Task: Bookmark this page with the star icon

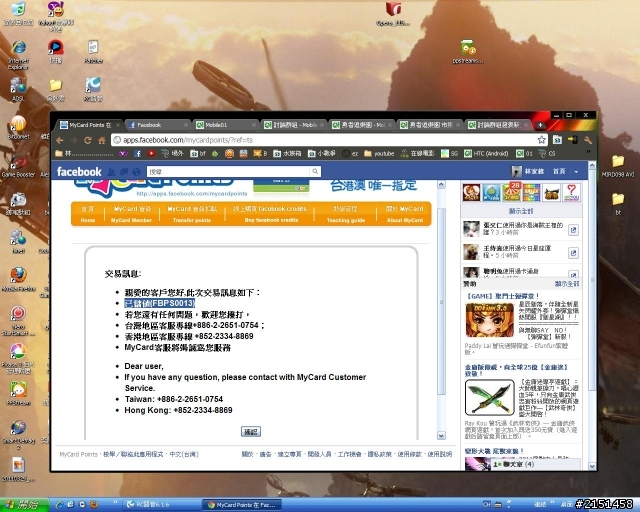Action: click(542, 140)
